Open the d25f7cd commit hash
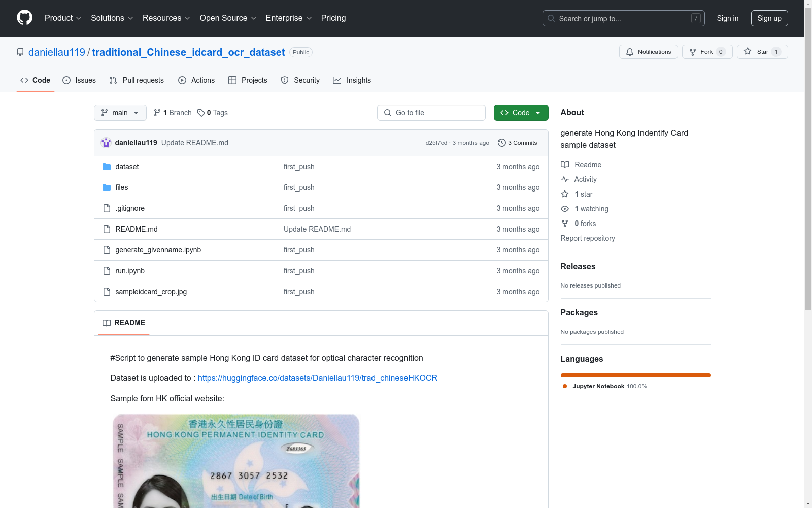812x508 pixels. tap(436, 143)
